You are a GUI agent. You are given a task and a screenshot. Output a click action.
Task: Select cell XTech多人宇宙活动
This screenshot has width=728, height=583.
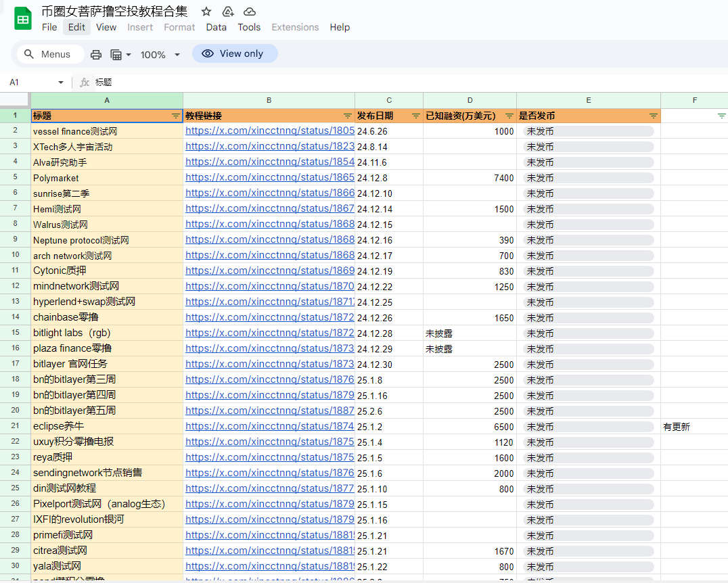pos(107,147)
